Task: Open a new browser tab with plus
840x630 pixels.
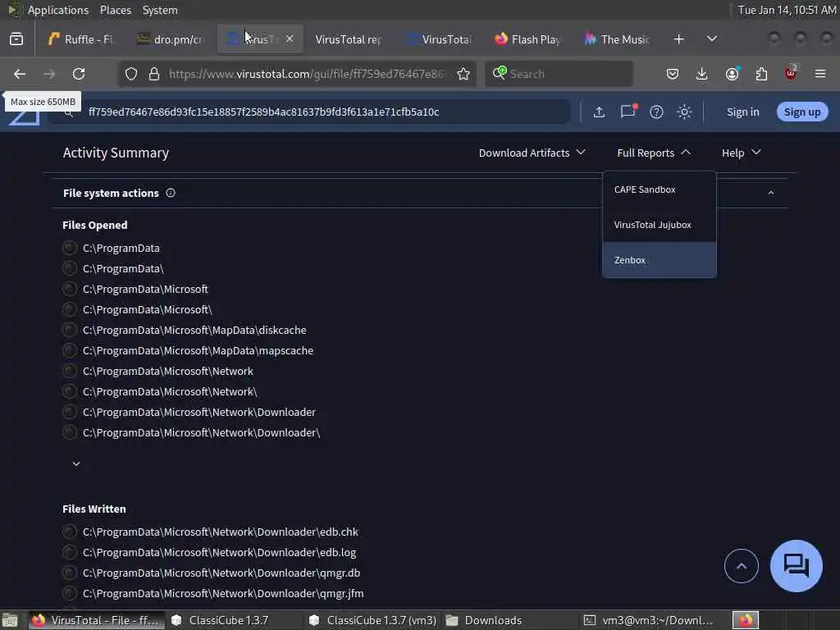Action: point(678,39)
